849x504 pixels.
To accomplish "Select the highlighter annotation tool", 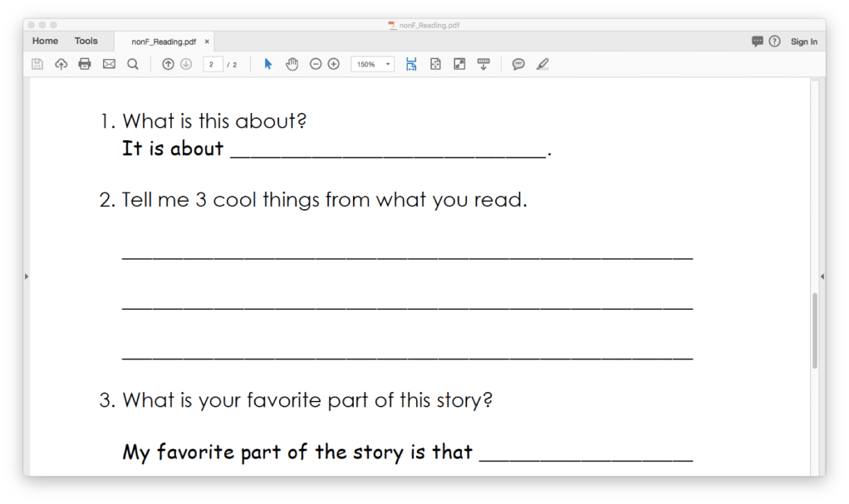I will click(x=542, y=64).
